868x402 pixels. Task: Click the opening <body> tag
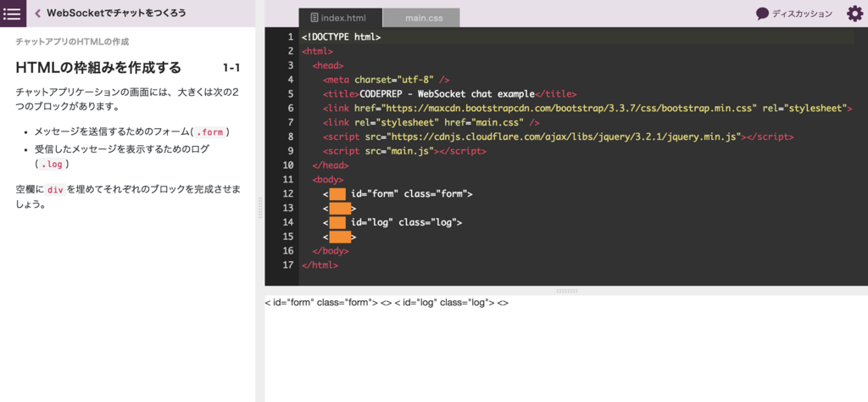(328, 180)
